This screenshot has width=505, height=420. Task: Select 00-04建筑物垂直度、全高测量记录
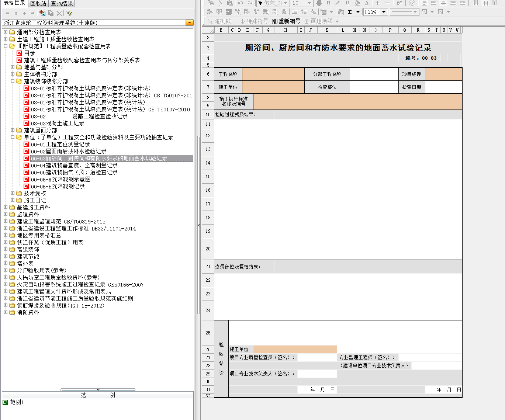74,166
